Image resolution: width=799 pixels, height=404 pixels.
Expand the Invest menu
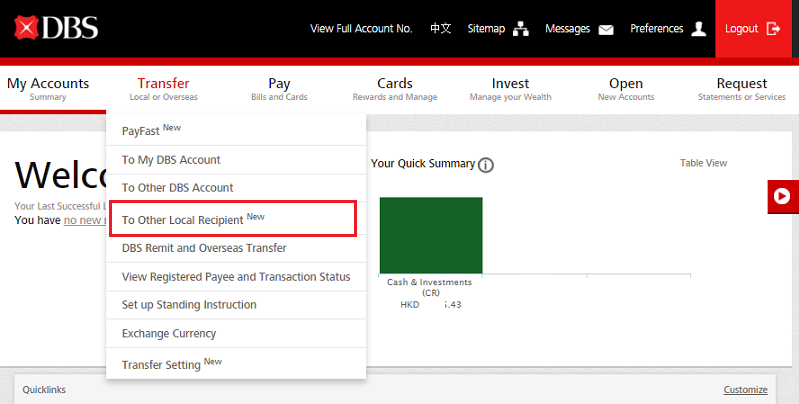click(x=511, y=88)
